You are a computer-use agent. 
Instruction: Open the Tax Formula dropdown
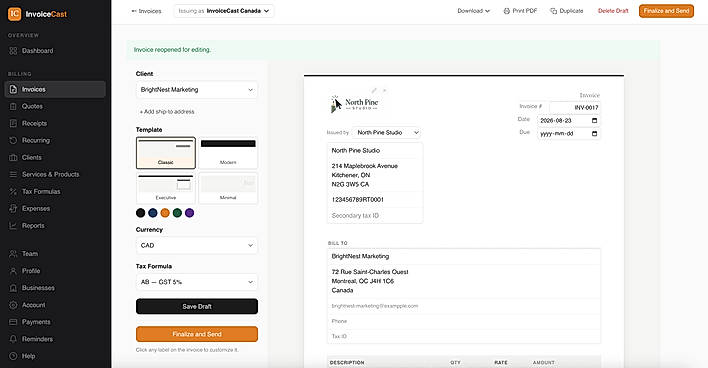[x=197, y=282]
